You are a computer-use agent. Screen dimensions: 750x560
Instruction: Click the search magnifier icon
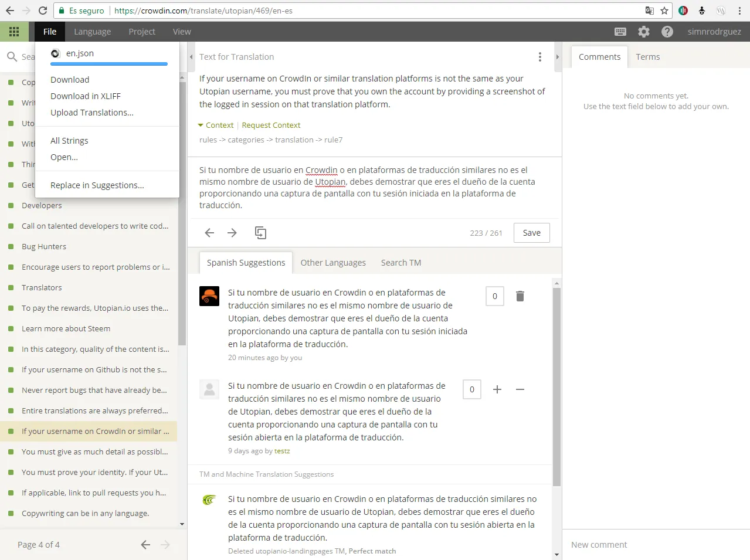pos(12,57)
